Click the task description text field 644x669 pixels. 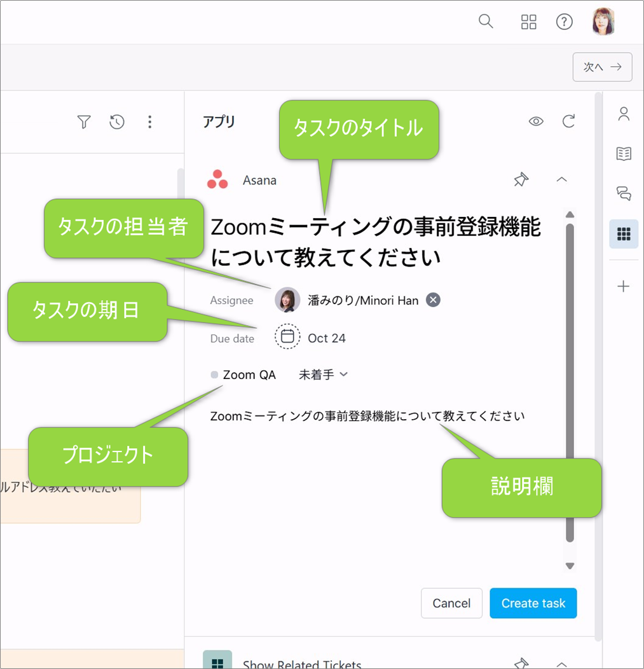point(367,417)
